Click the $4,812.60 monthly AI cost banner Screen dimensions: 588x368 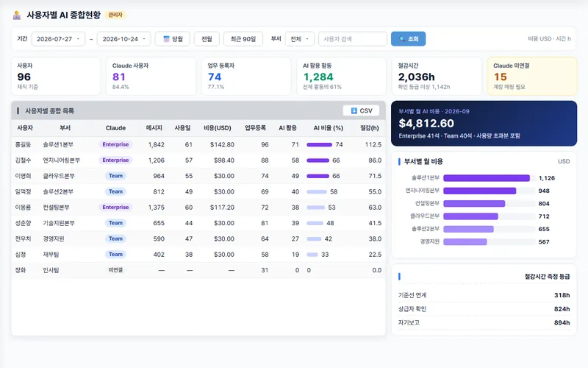point(484,123)
